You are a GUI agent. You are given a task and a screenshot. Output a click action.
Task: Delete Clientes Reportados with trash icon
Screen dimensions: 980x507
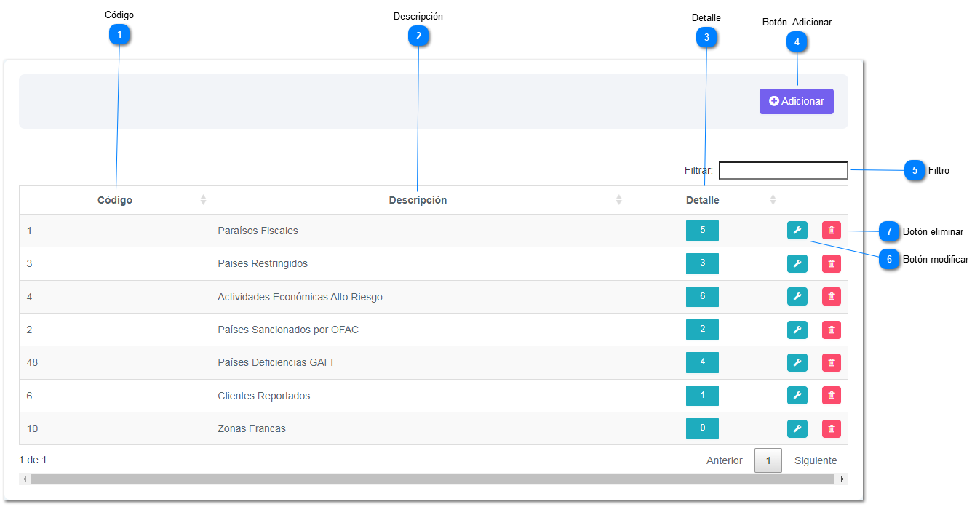pos(832,396)
